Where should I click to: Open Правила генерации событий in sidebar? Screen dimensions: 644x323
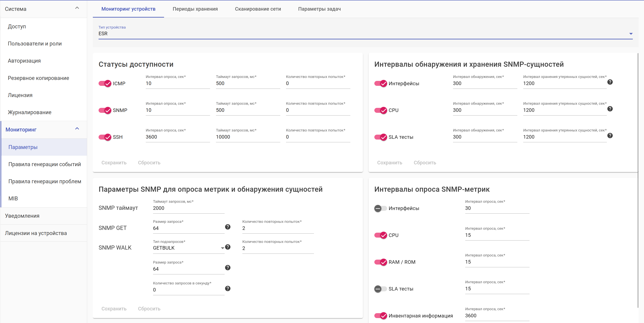coord(44,164)
